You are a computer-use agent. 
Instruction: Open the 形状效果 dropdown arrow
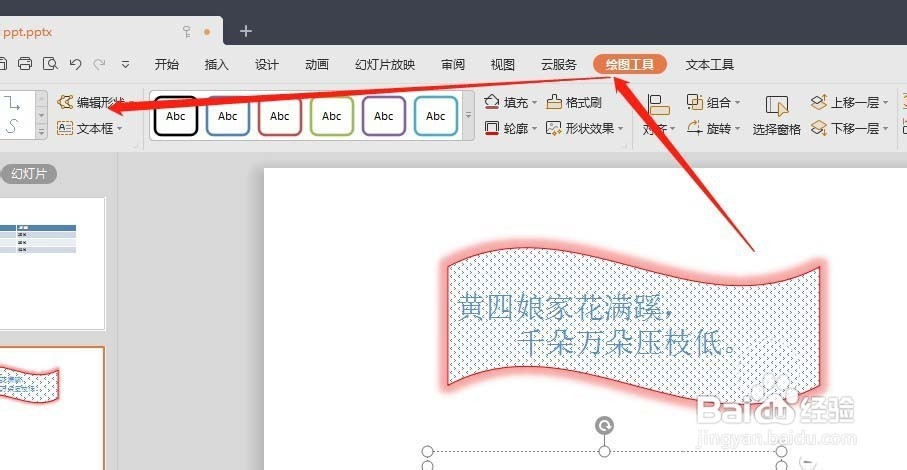(x=620, y=128)
